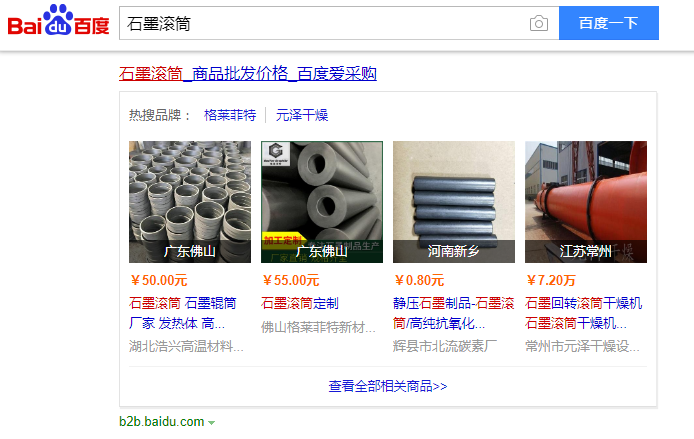This screenshot has width=694, height=439.
Task: Click the camera image search icon
Action: click(x=539, y=23)
